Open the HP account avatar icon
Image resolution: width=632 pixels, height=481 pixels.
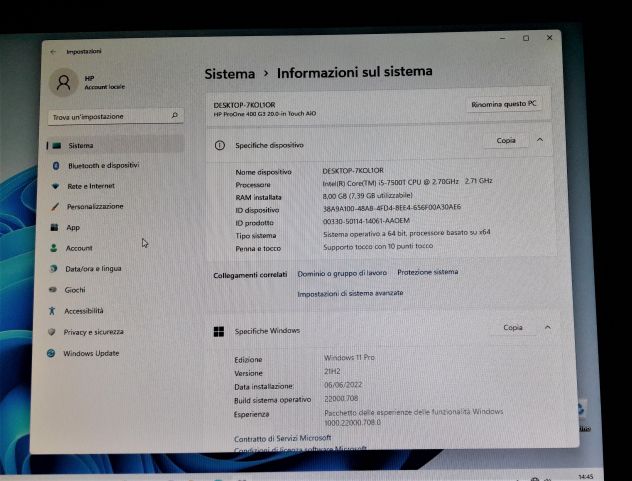(63, 83)
